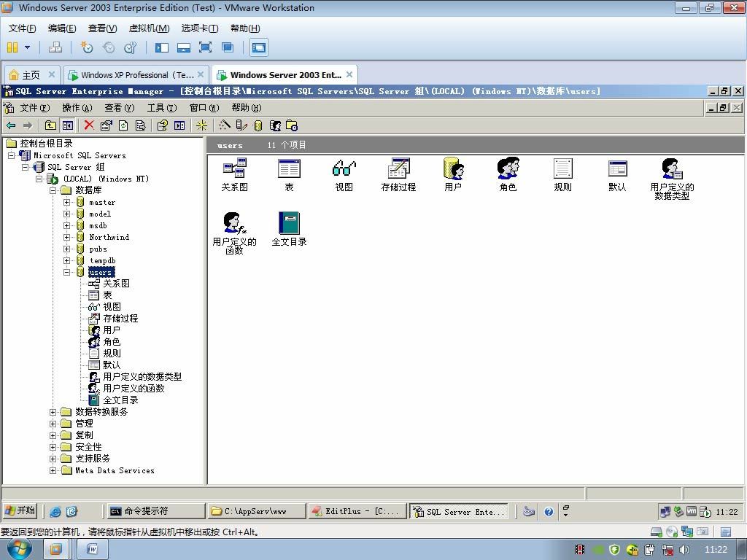
Task: Expand the master database node
Action: tap(66, 202)
